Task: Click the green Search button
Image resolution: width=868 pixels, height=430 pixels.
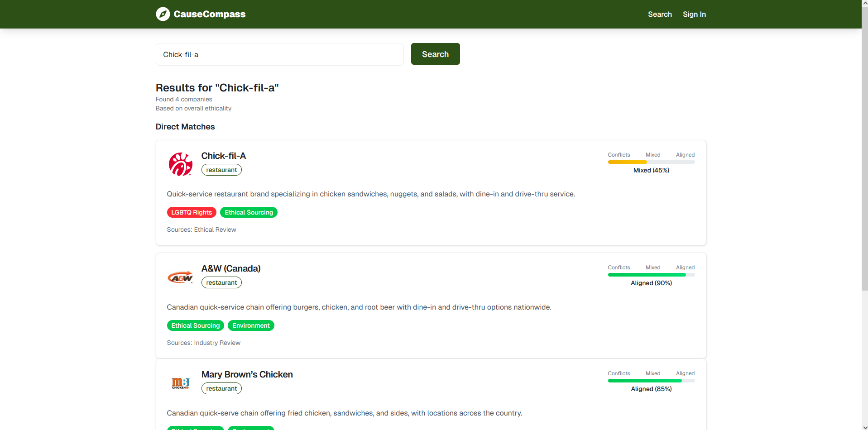Action: tap(435, 54)
